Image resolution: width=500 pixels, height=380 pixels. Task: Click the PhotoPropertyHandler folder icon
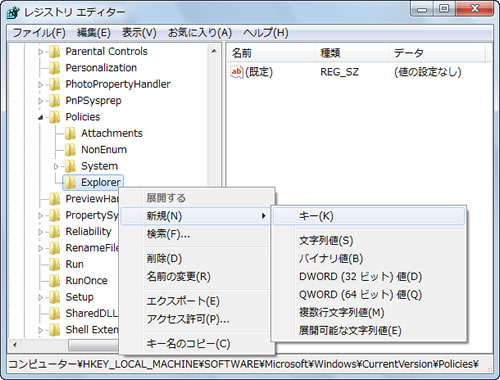coord(54,84)
